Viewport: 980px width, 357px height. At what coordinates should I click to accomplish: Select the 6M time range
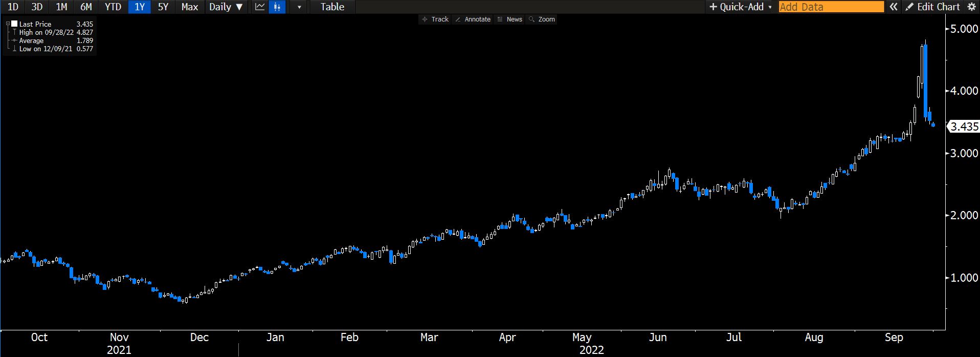click(x=86, y=7)
